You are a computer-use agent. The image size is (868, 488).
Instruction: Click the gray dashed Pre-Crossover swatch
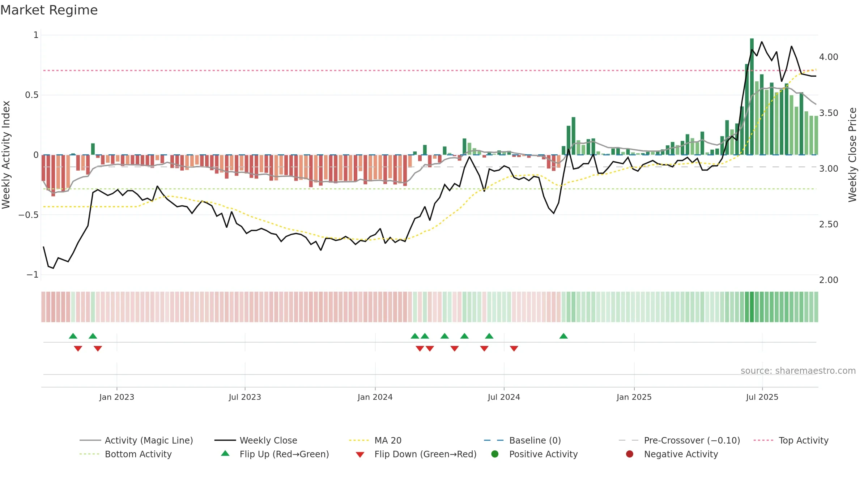tap(629, 440)
